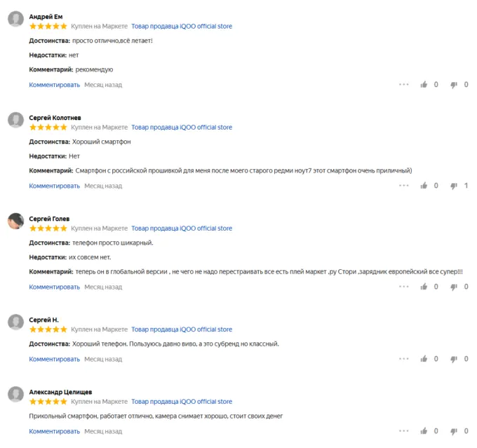The width and height of the screenshot is (477, 448).
Task: Open Сергей Н. user profile name
Action: point(43,320)
